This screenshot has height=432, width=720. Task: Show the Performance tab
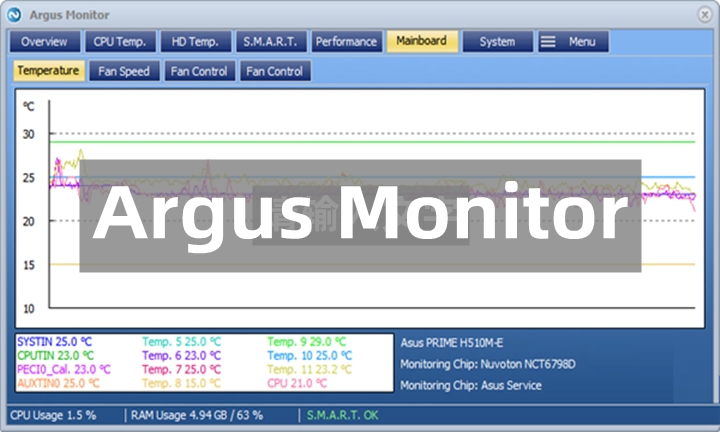pyautogui.click(x=347, y=42)
